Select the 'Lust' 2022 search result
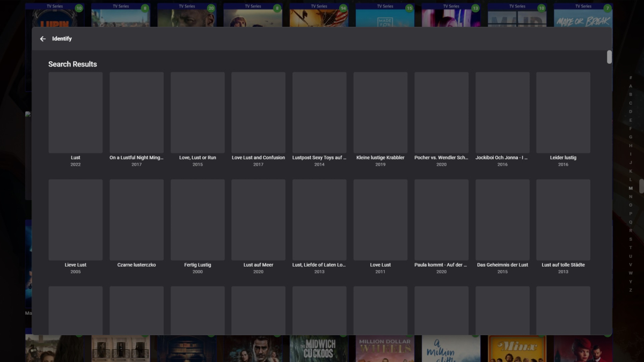The height and width of the screenshot is (362, 644). tap(75, 113)
